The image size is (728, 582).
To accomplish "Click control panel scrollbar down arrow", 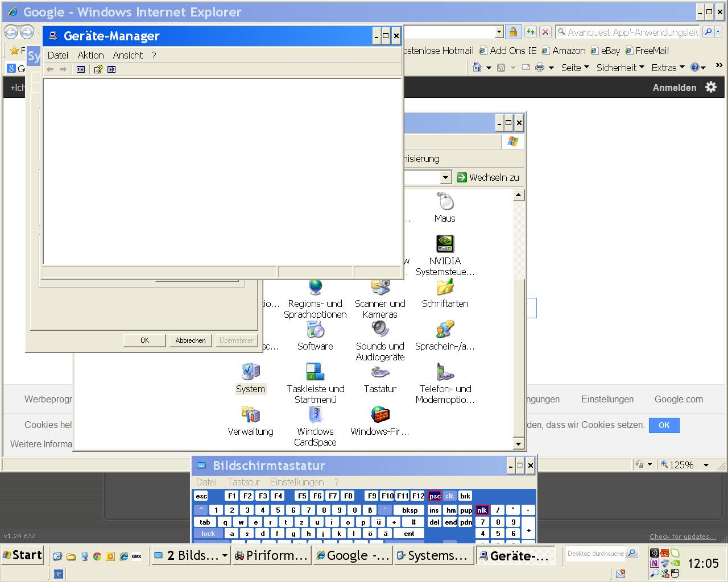I will click(518, 444).
